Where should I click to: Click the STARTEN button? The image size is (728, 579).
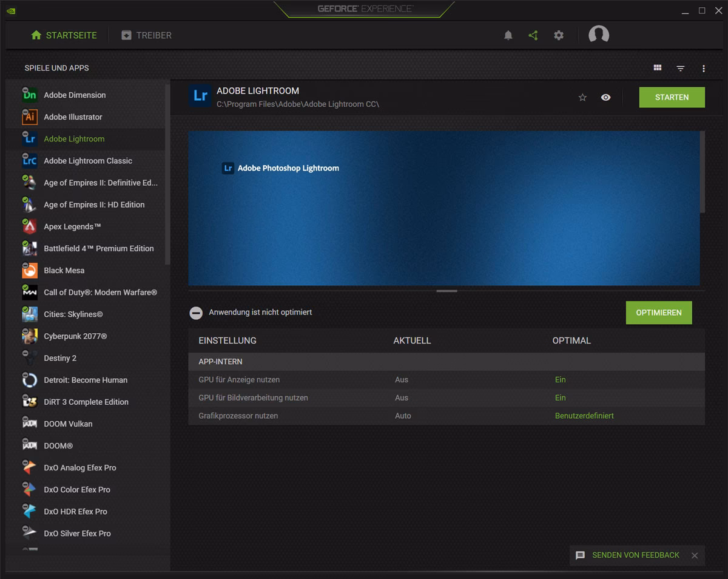coord(672,97)
